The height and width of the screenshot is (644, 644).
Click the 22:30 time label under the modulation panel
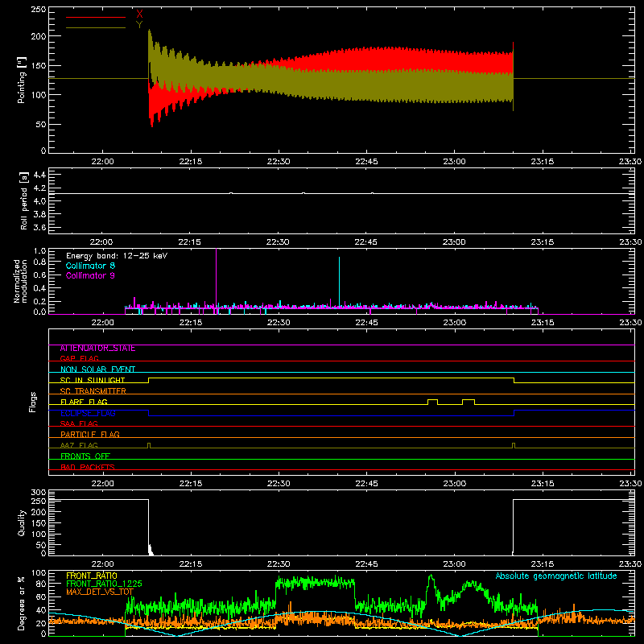pyautogui.click(x=279, y=323)
